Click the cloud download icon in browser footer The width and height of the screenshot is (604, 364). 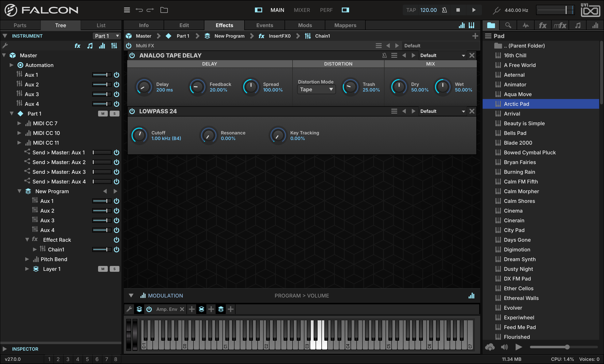[490, 347]
